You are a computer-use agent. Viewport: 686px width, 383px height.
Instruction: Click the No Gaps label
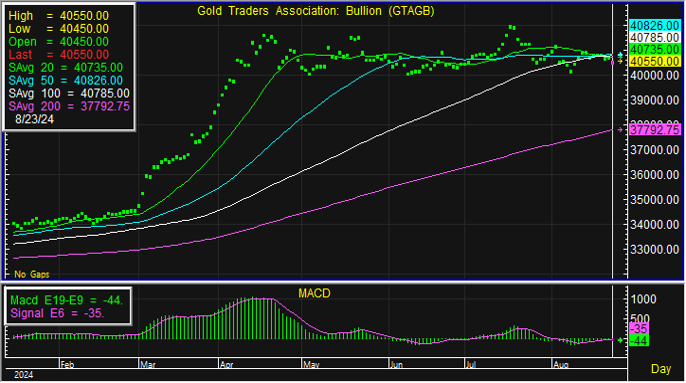point(32,274)
